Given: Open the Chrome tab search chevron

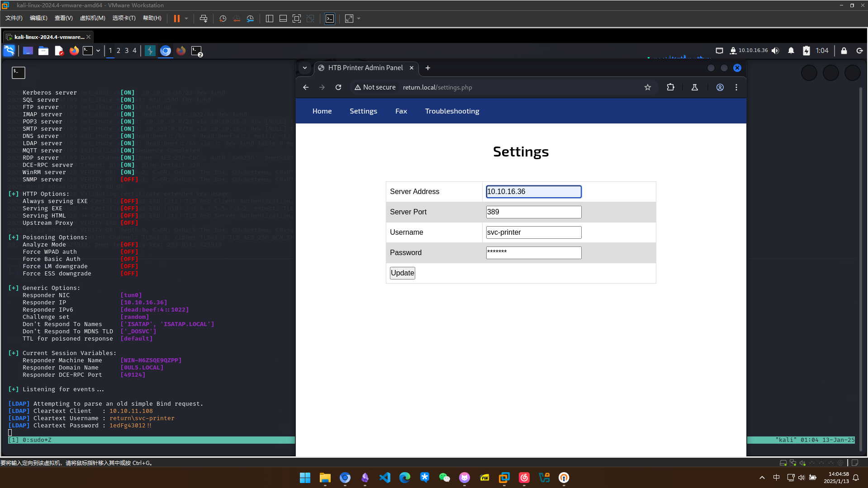Looking at the screenshot, I should tap(305, 68).
